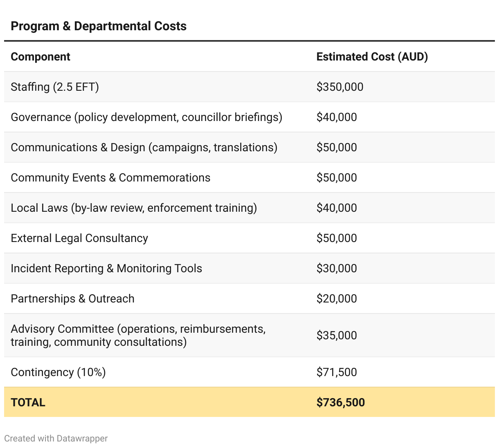The height and width of the screenshot is (448, 499).
Task: Click the 'Communications & Design' row label
Action: [144, 148]
